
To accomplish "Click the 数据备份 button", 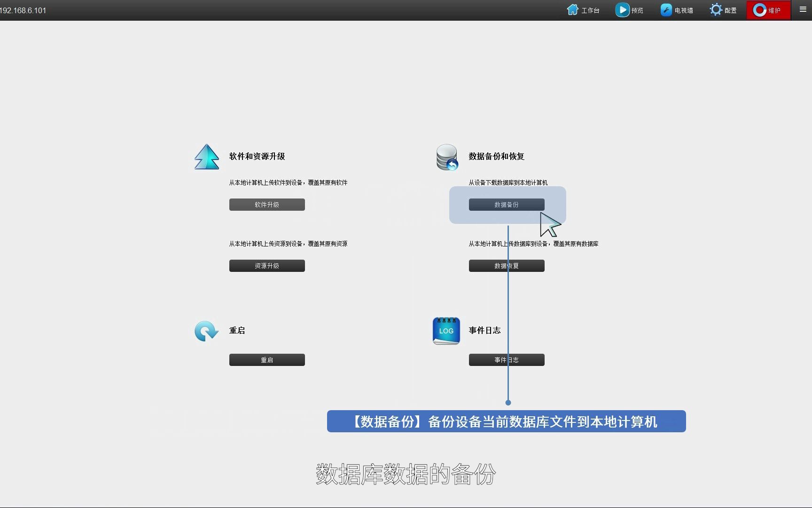I will 506,204.
